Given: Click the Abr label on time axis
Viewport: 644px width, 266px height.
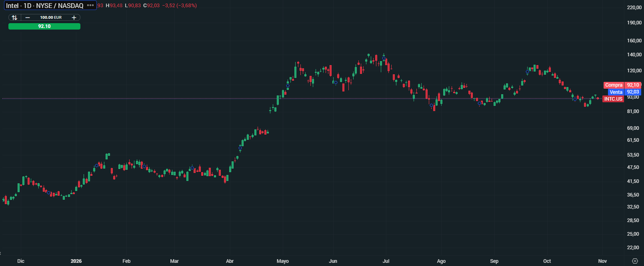Looking at the screenshot, I should coord(230,261).
